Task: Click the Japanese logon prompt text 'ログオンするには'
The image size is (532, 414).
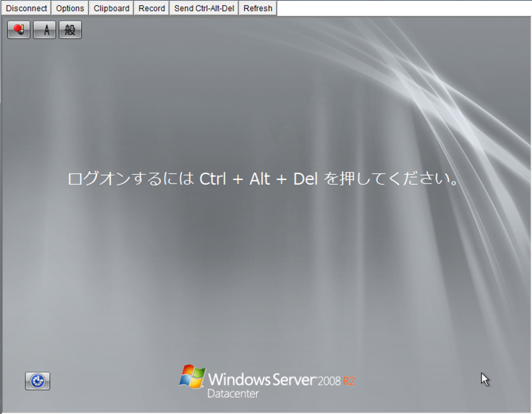Action: click(130, 178)
